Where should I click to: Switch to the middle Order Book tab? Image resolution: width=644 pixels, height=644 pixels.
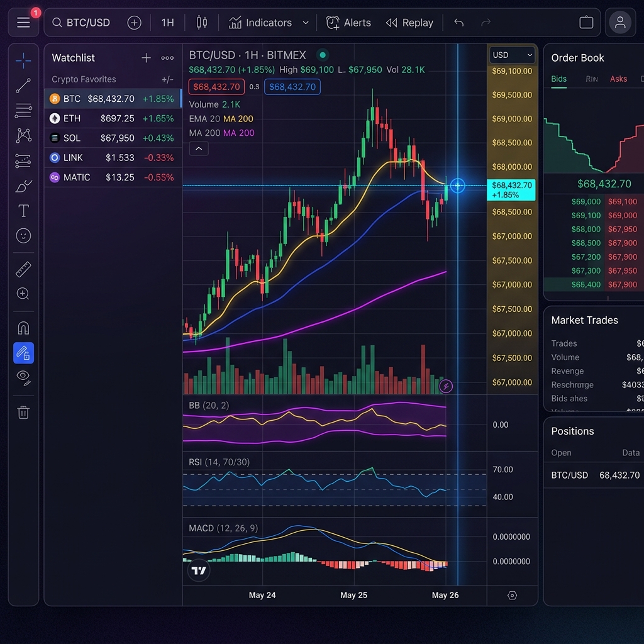[591, 79]
